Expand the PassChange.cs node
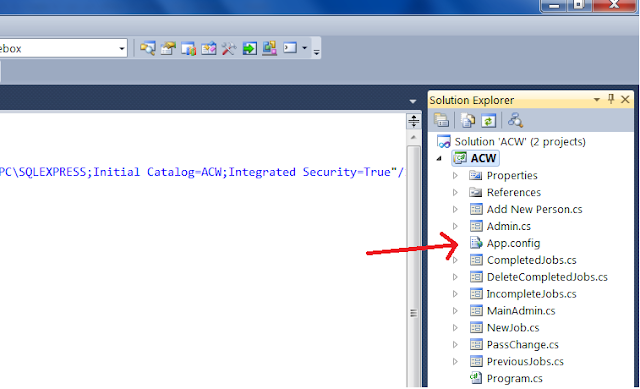Image resolution: width=640 pixels, height=389 pixels. pos(456,345)
